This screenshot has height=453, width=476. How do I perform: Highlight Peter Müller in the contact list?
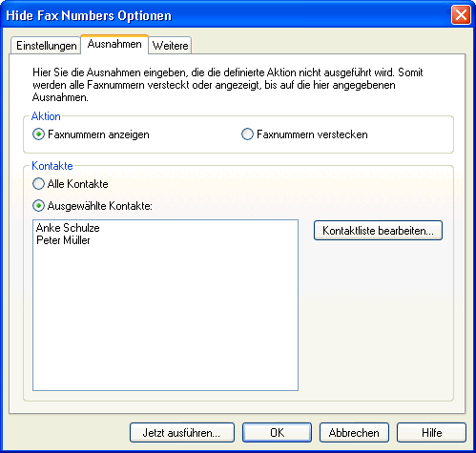[63, 240]
